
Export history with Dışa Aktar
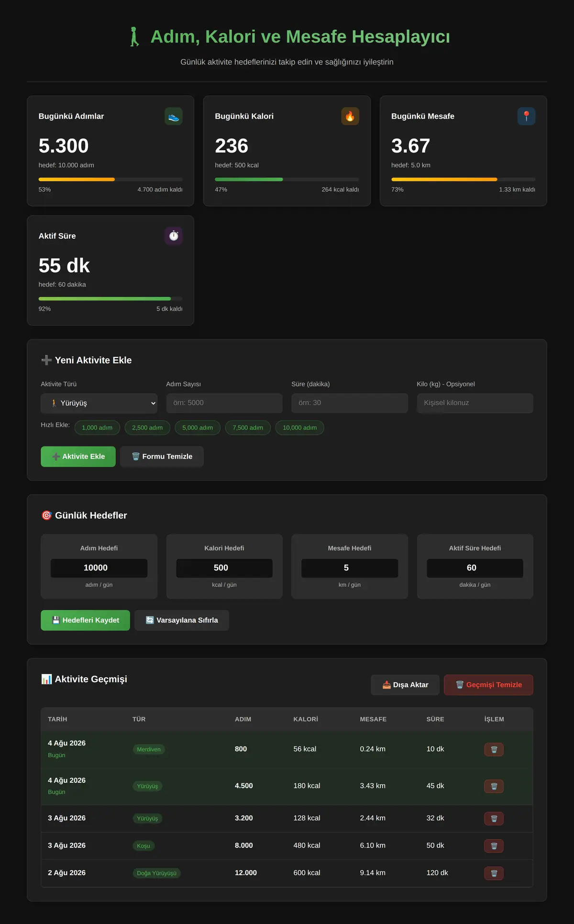405,685
